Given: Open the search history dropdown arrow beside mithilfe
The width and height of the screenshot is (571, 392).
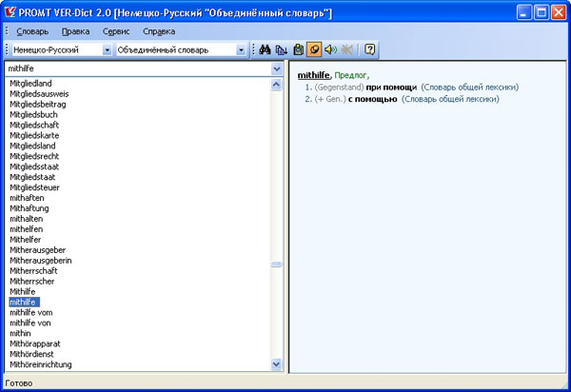Looking at the screenshot, I should click(277, 69).
